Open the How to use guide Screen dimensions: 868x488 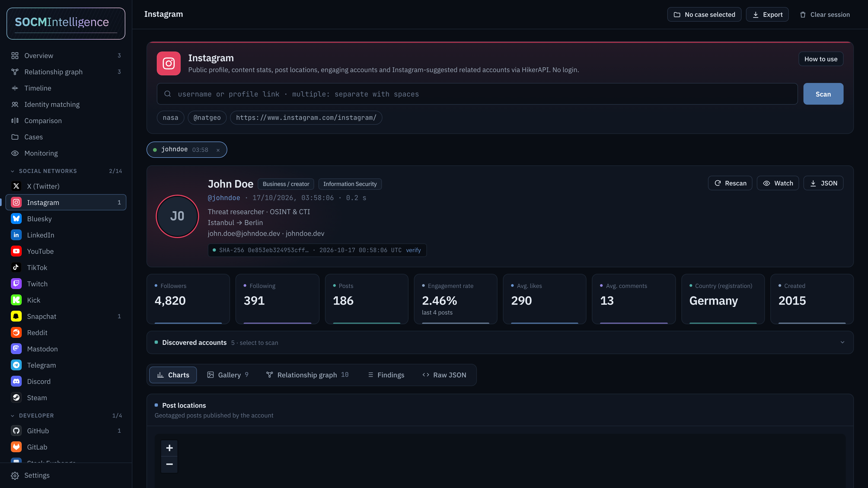click(x=821, y=59)
